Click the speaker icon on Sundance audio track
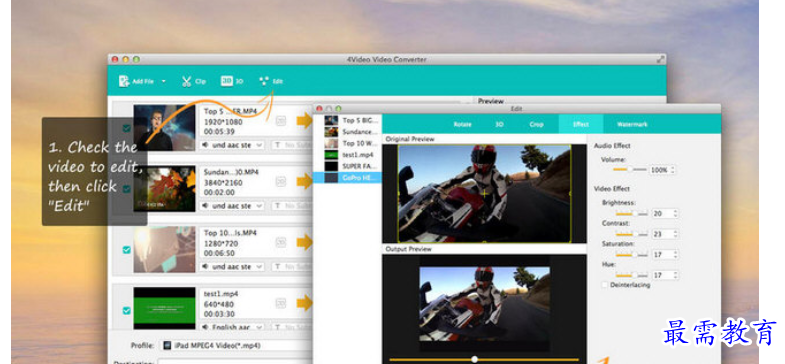Viewport: 785px width, 364px height. [x=206, y=206]
